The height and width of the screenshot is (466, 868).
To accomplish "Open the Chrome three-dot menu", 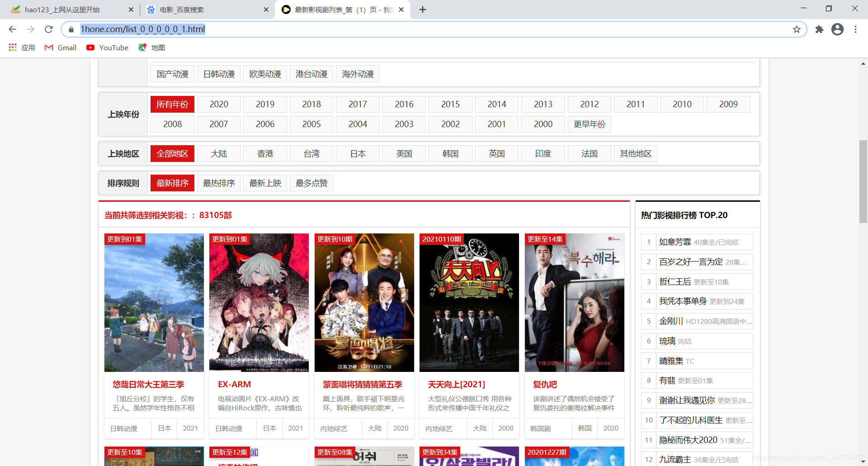I will coord(855,29).
